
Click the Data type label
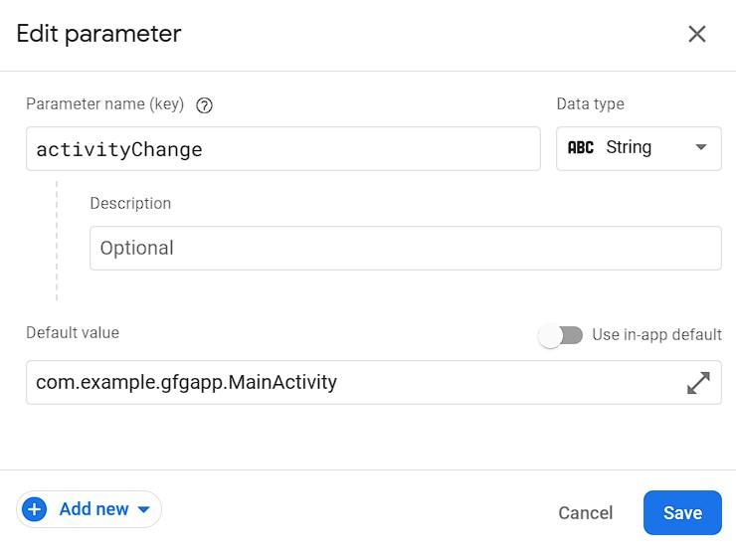pos(590,104)
